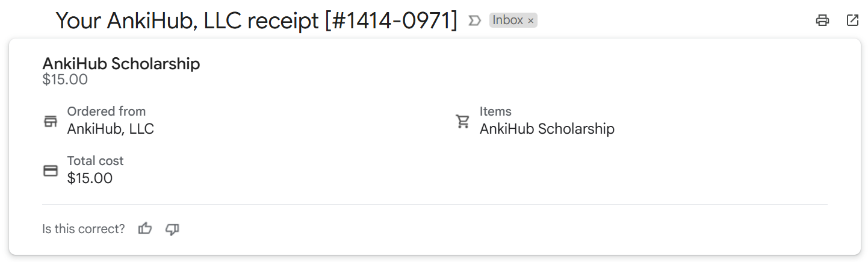Click the thumbs down feedback icon
The image size is (868, 262).
pos(173,229)
